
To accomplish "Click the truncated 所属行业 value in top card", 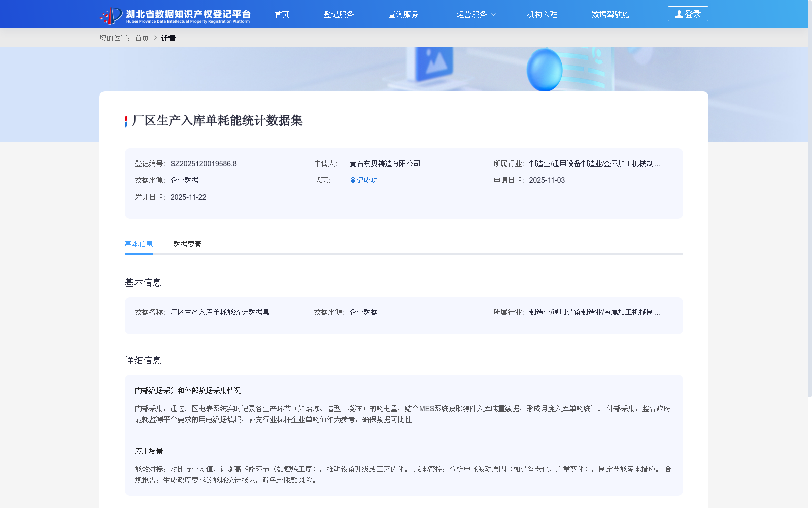I will point(595,164).
